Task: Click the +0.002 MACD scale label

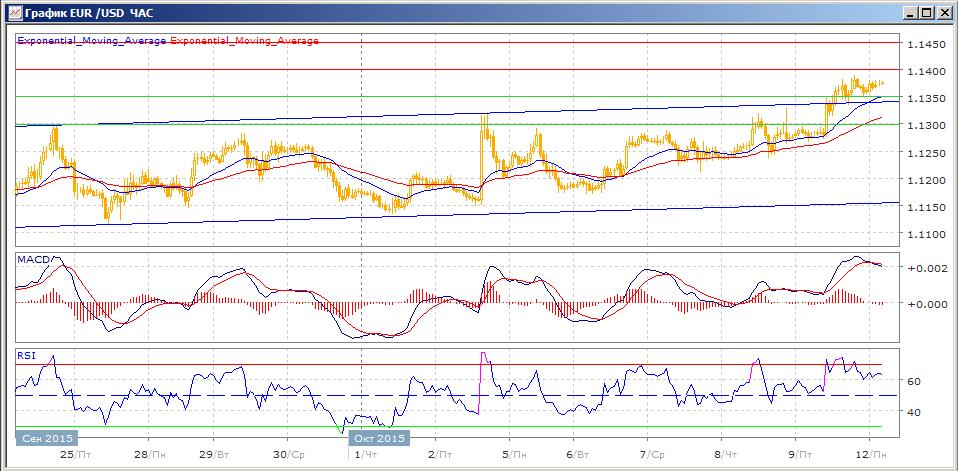Action: (x=926, y=270)
